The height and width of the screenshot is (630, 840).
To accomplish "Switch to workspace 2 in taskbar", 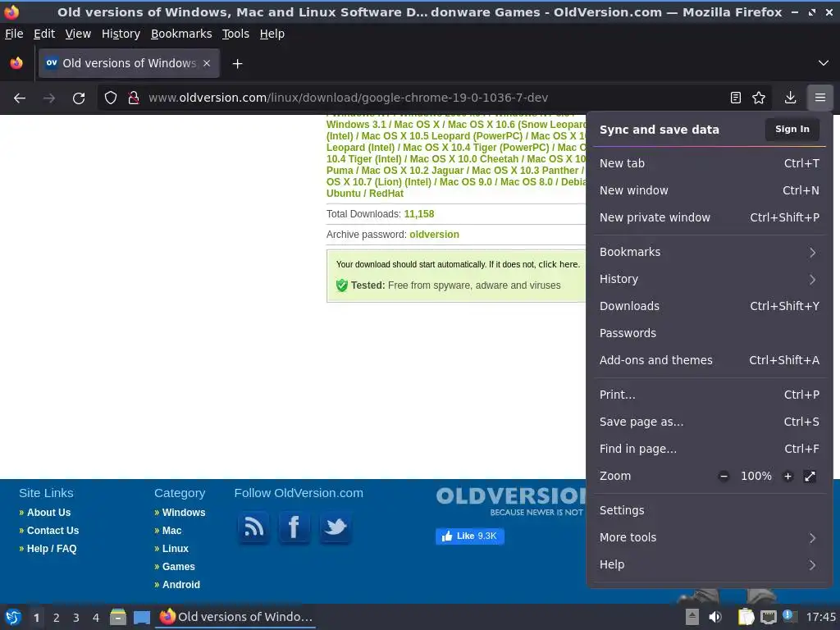I will pos(57,618).
